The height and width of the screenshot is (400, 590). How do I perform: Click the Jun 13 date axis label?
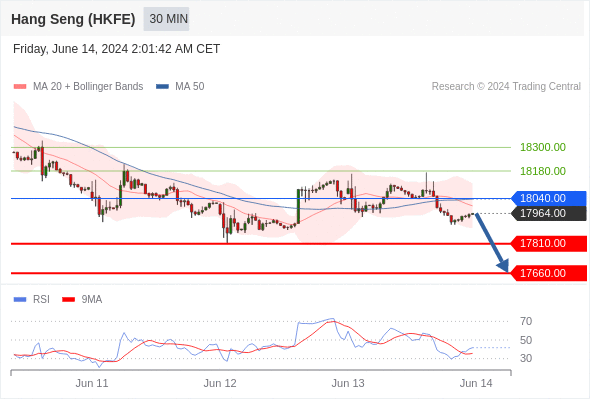[x=348, y=383]
